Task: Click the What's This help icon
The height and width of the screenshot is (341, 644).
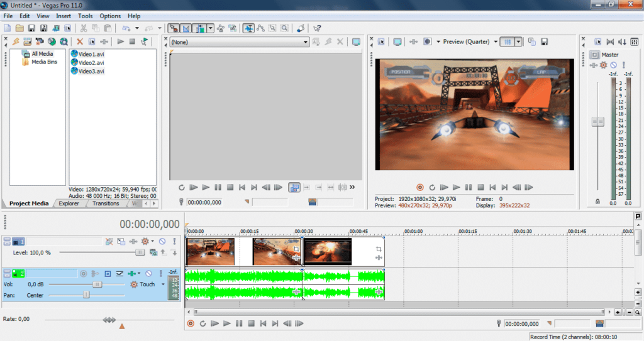Action: (x=317, y=28)
